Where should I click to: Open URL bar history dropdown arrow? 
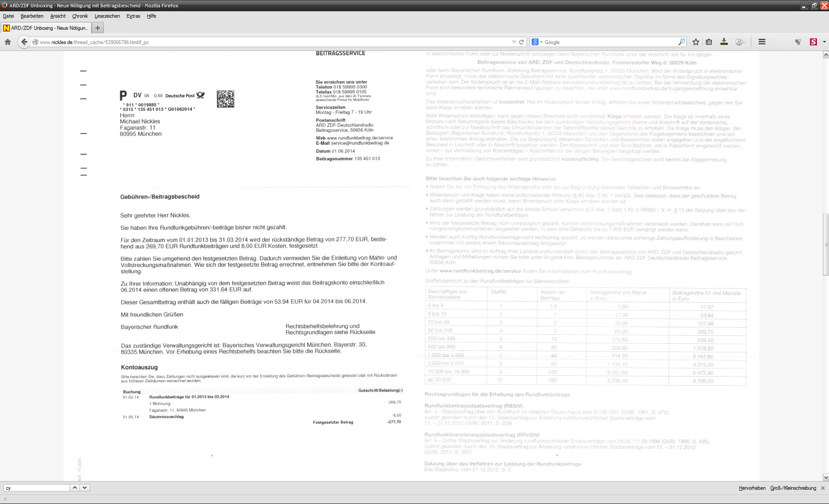tap(514, 42)
